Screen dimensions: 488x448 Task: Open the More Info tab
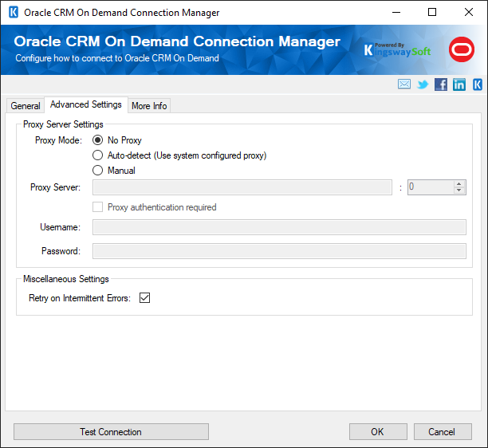(149, 106)
